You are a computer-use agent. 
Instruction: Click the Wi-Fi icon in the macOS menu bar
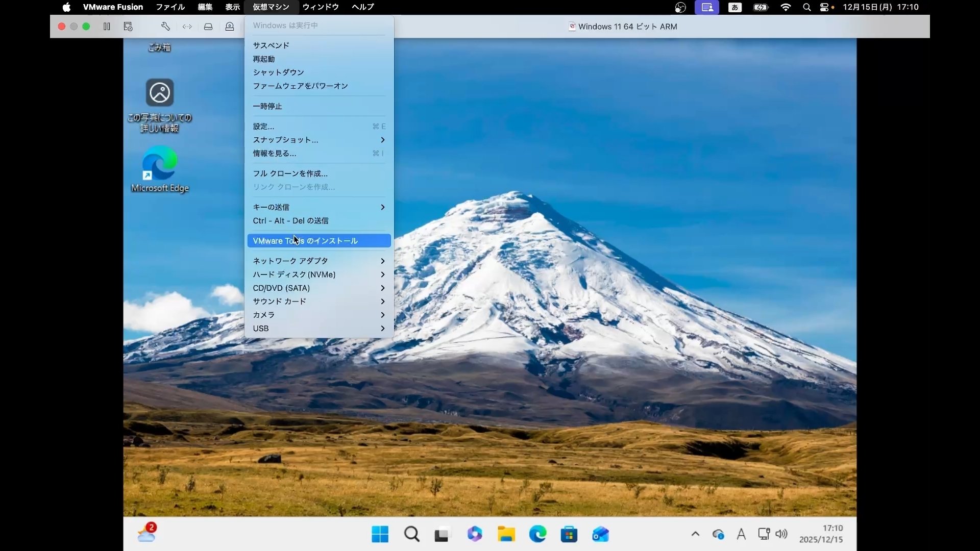click(786, 7)
